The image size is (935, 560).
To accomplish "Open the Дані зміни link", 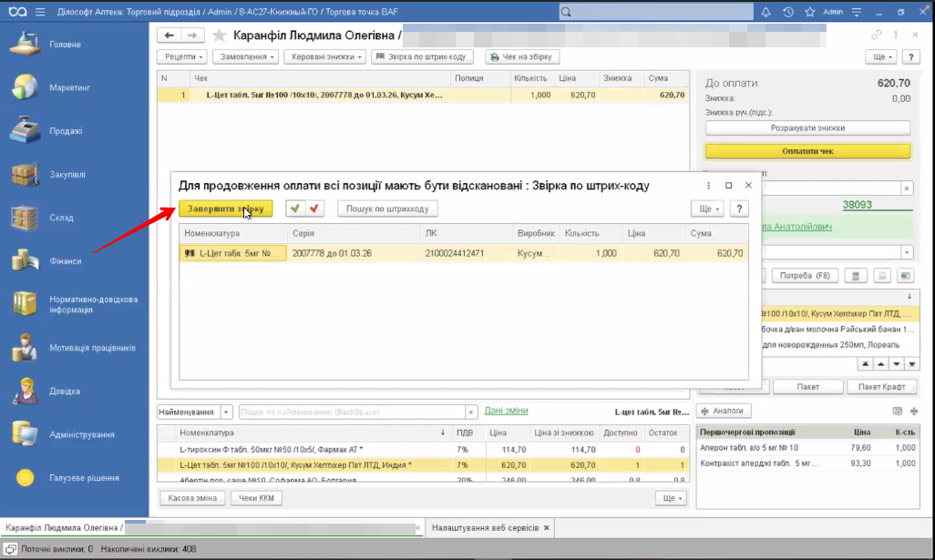I will (506, 412).
